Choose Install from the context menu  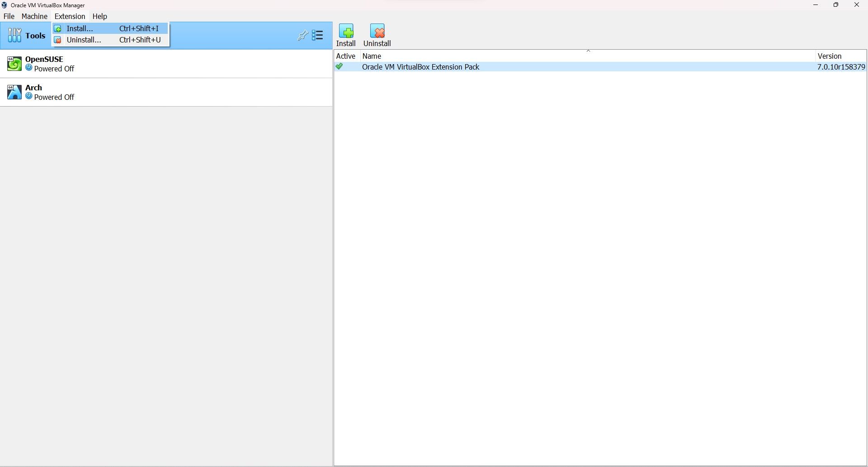79,28
